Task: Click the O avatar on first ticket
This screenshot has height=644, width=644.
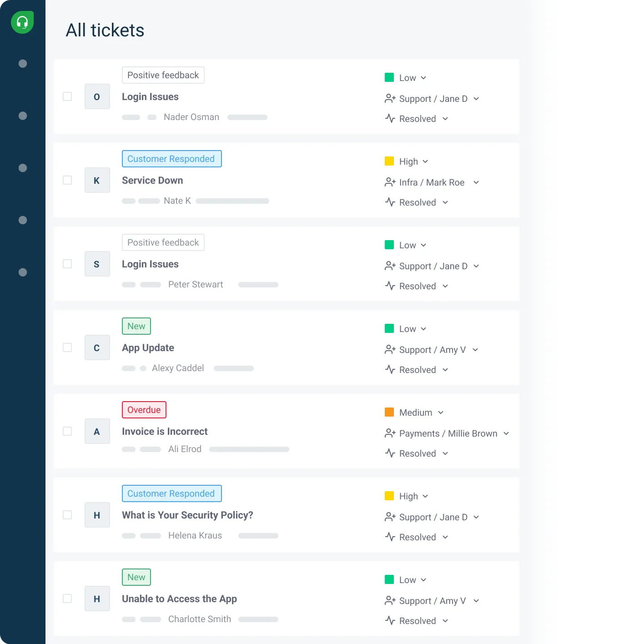Action: coord(97,97)
